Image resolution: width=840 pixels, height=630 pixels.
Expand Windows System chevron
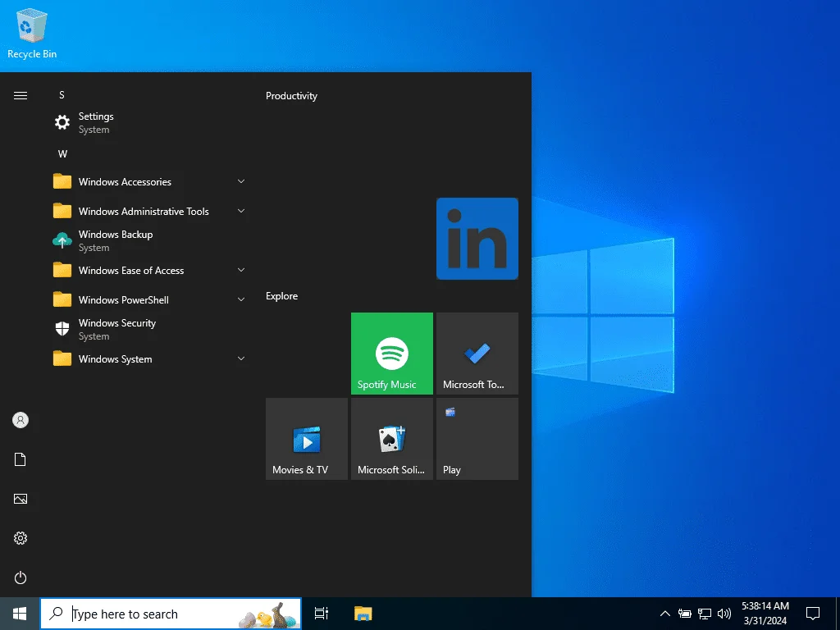[x=241, y=358]
